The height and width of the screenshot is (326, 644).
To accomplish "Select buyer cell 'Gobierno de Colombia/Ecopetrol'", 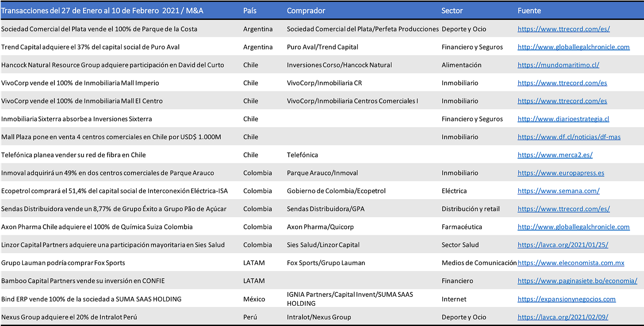I will pyautogui.click(x=337, y=191).
